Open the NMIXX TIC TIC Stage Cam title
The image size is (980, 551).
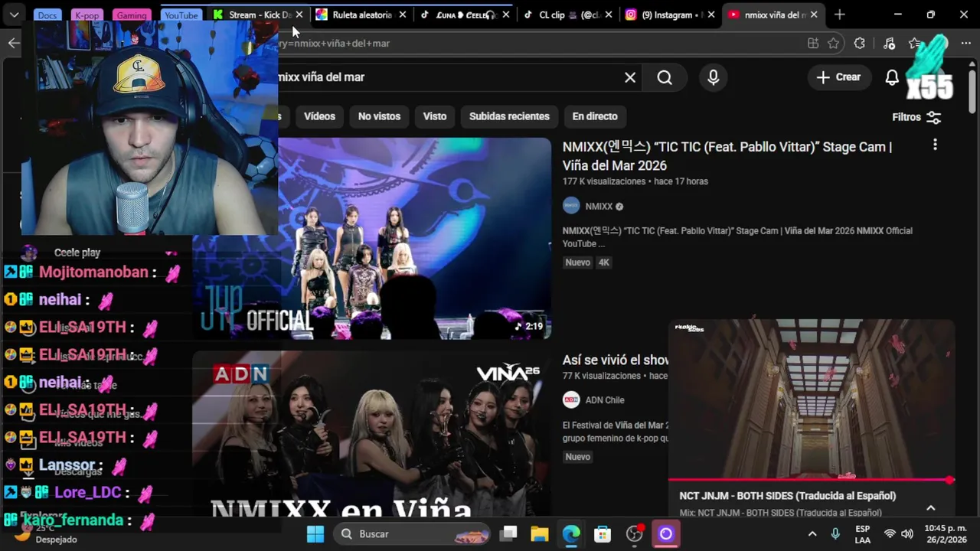click(727, 156)
